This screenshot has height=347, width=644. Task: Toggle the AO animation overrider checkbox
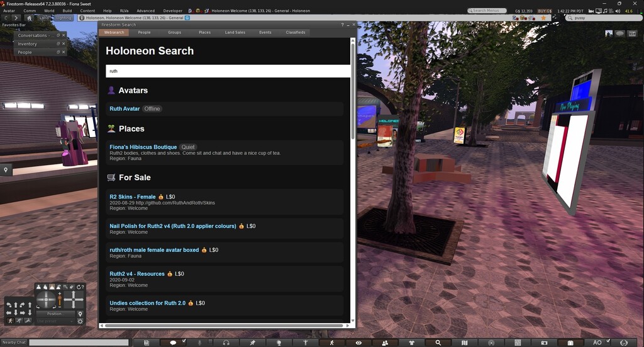click(x=608, y=341)
